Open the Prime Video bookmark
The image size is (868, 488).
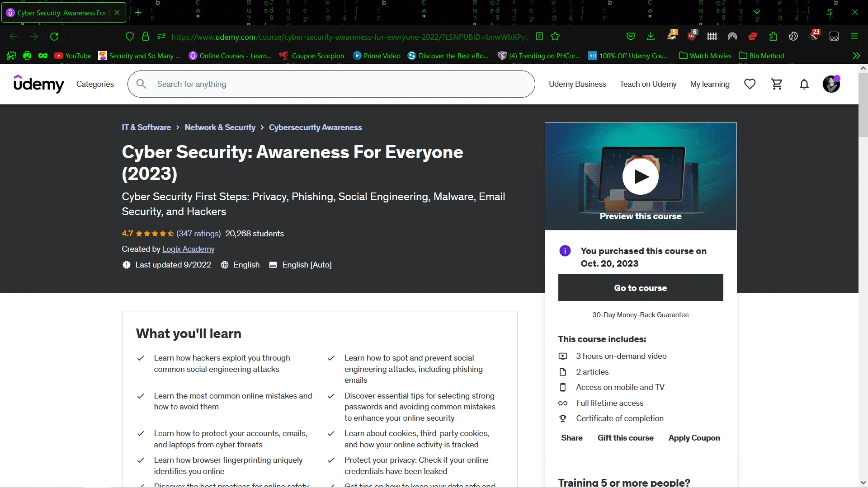click(x=377, y=56)
